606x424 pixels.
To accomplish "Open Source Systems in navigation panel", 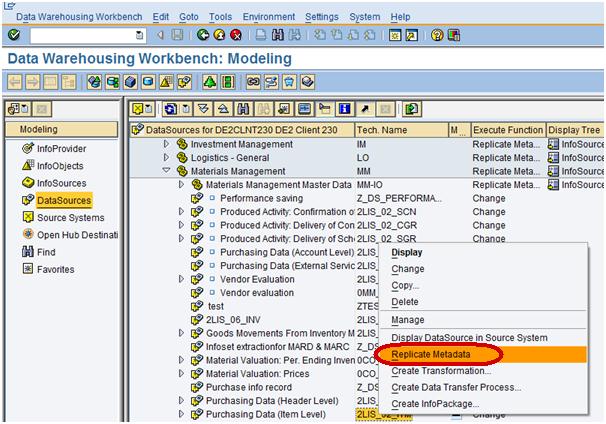I will (70, 217).
